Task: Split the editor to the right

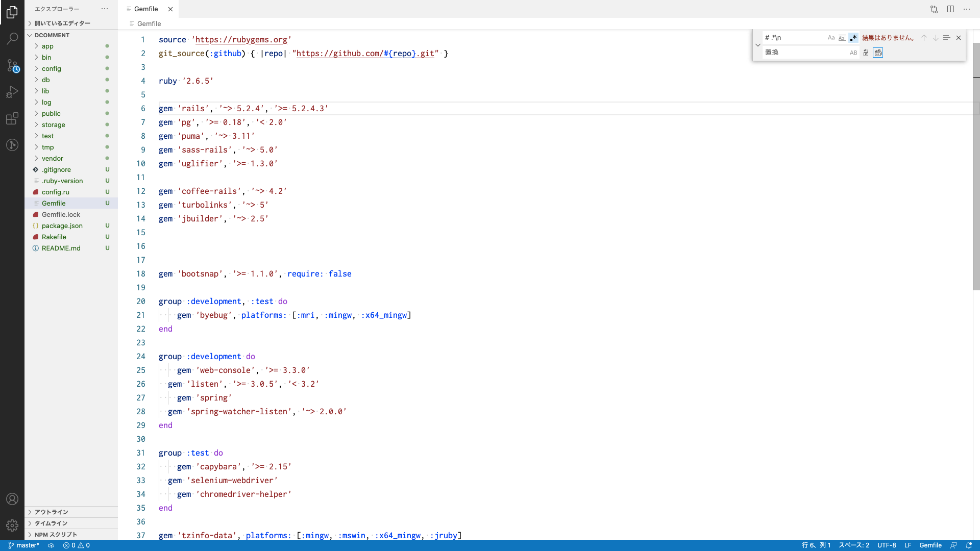Action: tap(950, 9)
